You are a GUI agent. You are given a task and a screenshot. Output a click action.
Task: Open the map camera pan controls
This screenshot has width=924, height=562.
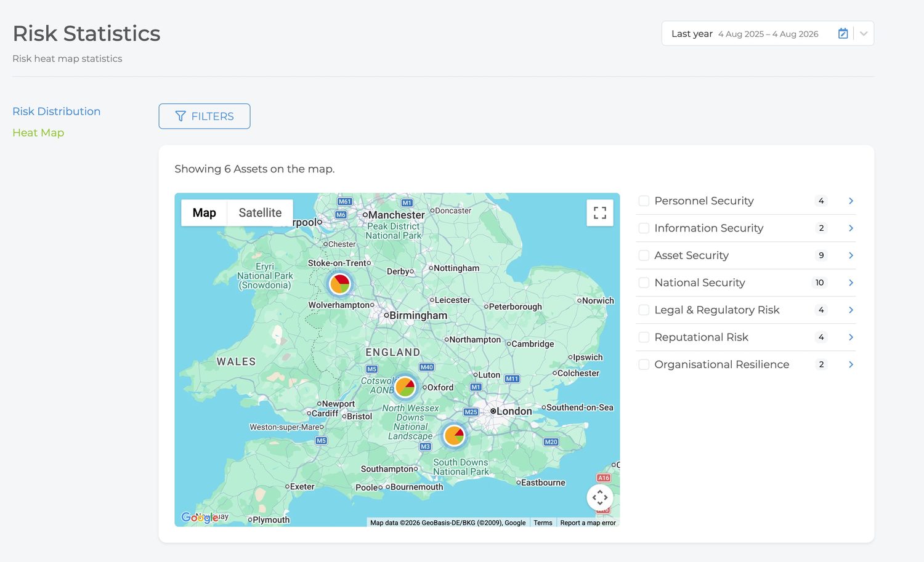click(x=600, y=497)
